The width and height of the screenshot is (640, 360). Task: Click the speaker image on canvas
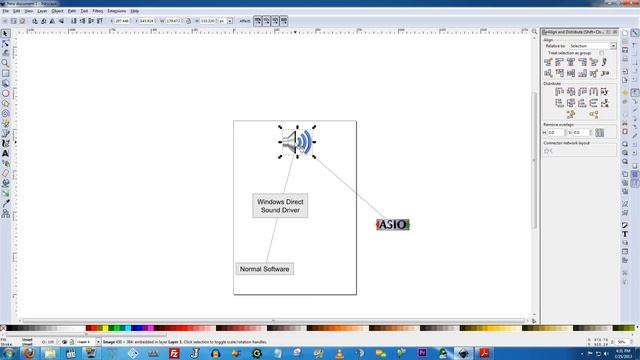coord(297,142)
